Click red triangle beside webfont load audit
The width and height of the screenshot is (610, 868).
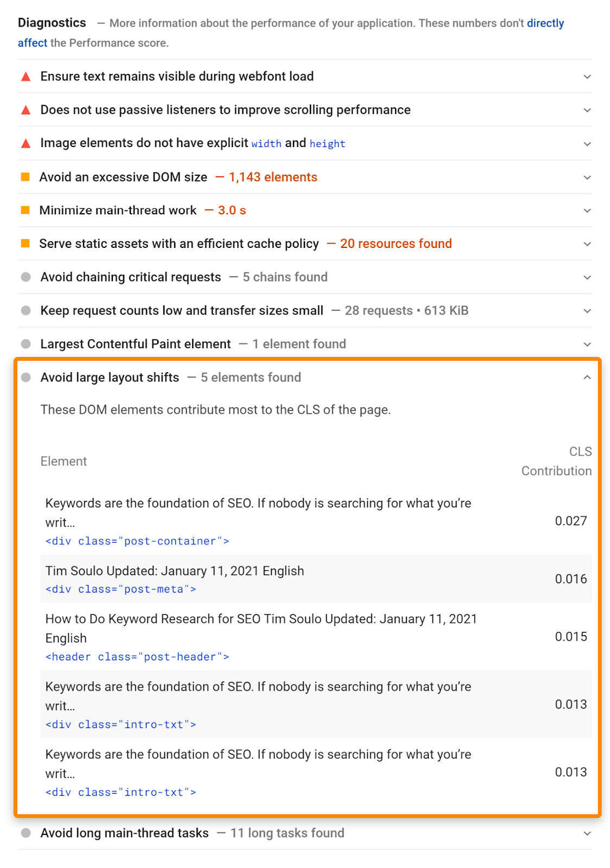pyautogui.click(x=26, y=76)
